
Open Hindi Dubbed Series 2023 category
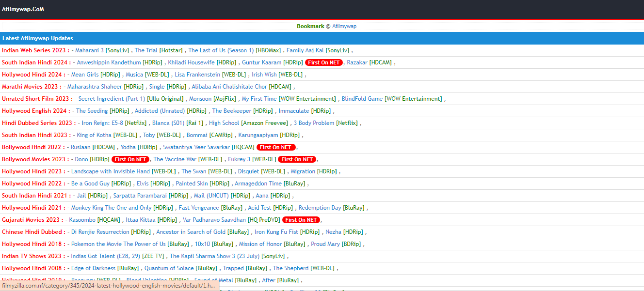pos(38,123)
